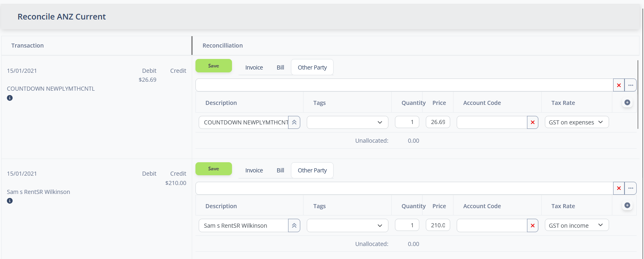Open 'GST on expenses' tax rate dropdown
This screenshot has height=259, width=644.
coord(576,122)
